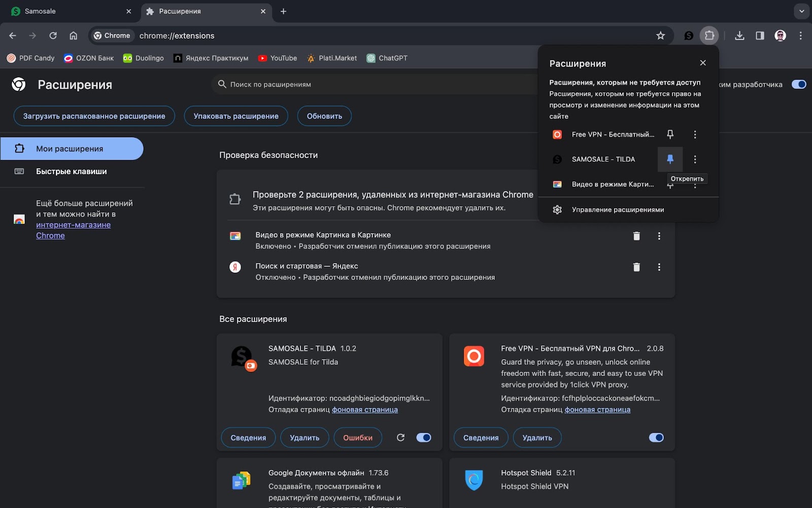Open more options for Поиск и стартовая — Яндекс
812x508 pixels.
pyautogui.click(x=659, y=267)
